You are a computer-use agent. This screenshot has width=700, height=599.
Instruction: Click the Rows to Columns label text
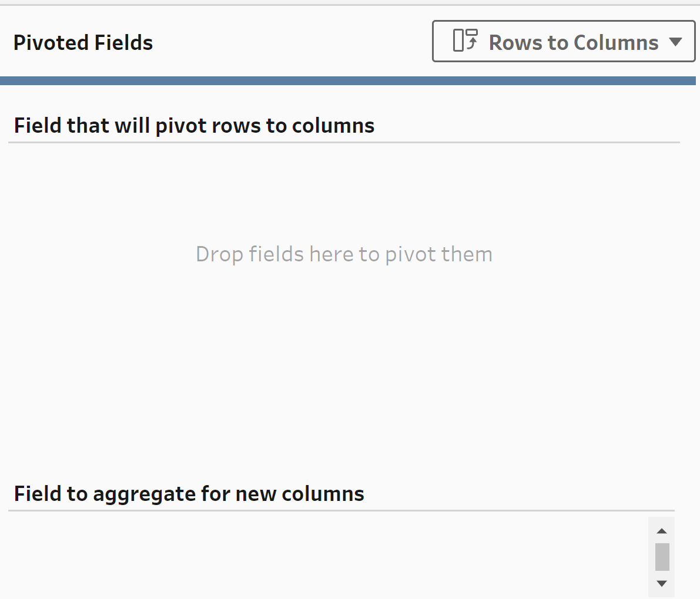click(573, 42)
